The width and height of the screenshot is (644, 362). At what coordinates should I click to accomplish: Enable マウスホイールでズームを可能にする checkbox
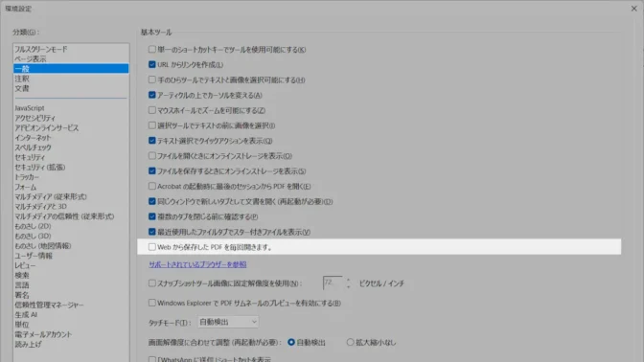click(152, 110)
